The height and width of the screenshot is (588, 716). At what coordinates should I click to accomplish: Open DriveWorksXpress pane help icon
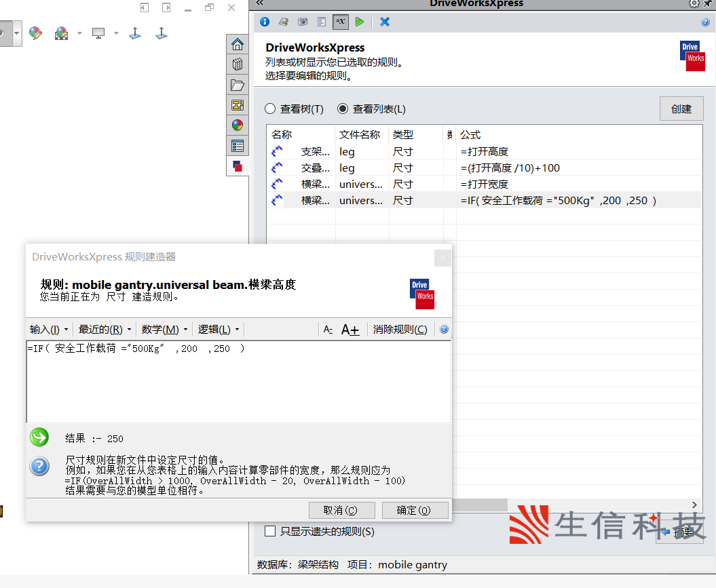[705, 22]
